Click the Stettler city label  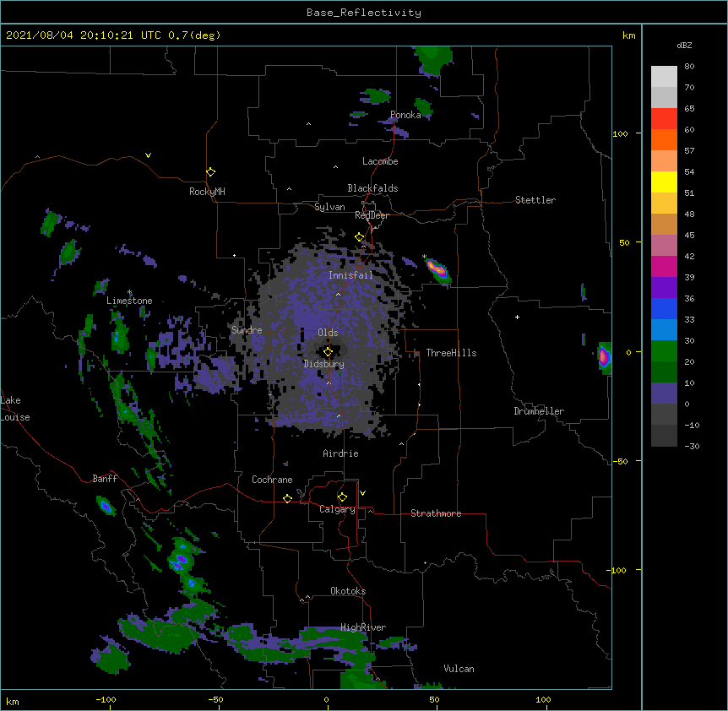pyautogui.click(x=535, y=200)
